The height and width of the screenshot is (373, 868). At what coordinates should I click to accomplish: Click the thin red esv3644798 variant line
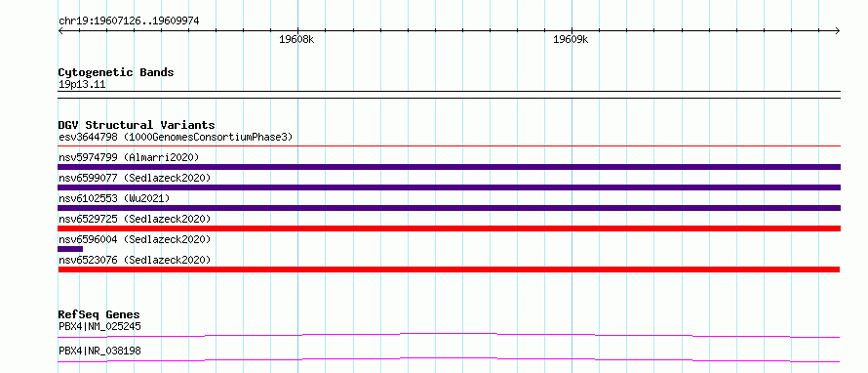coord(449,146)
